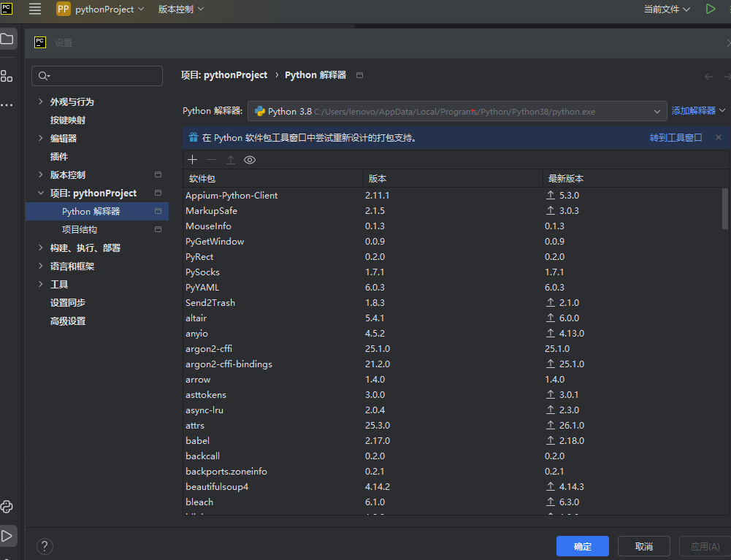Sort by 版本 column header

coord(453,179)
